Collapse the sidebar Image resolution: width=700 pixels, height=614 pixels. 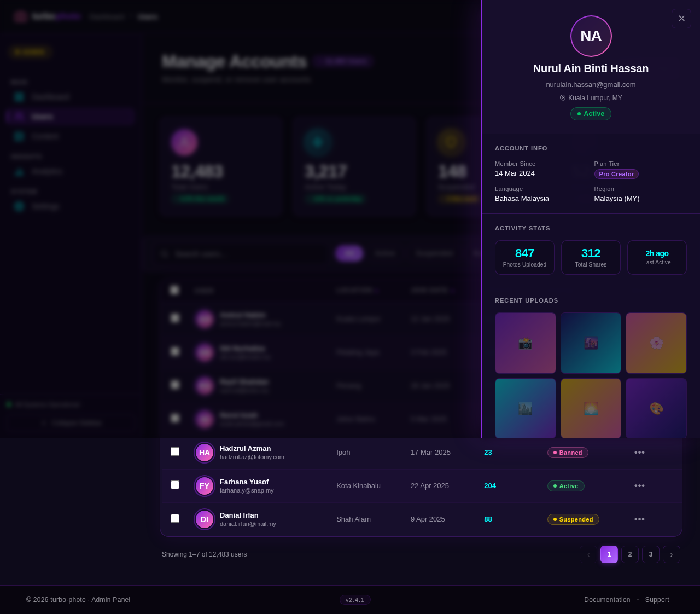coord(70,422)
